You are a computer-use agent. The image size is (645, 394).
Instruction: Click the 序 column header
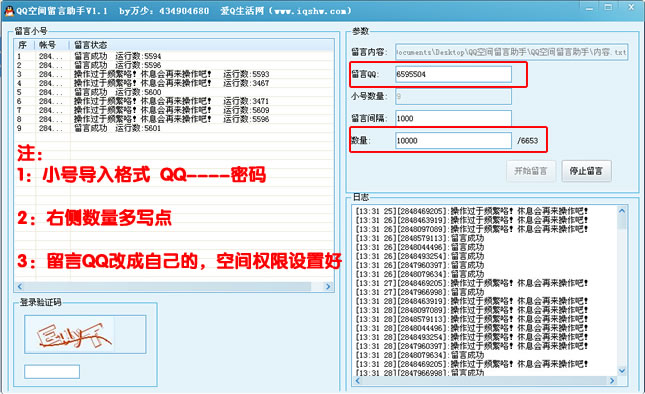(x=24, y=45)
